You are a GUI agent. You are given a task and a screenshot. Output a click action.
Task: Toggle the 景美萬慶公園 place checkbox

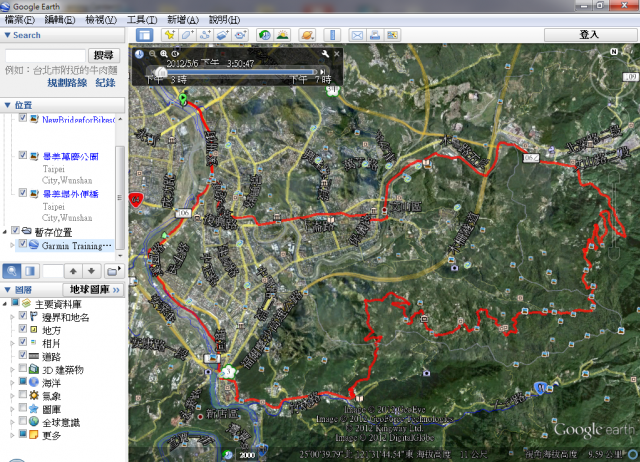click(23, 155)
